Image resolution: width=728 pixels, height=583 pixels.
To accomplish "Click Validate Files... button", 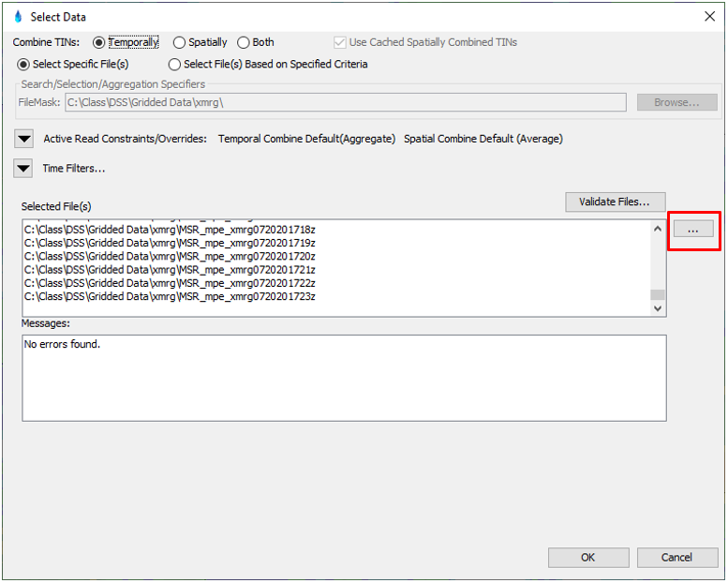I will (616, 202).
